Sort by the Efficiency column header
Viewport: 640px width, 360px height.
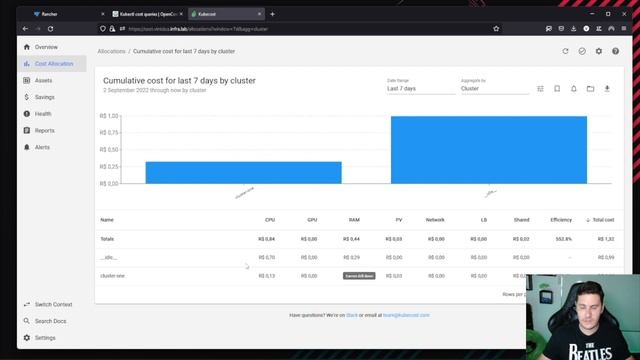click(561, 220)
